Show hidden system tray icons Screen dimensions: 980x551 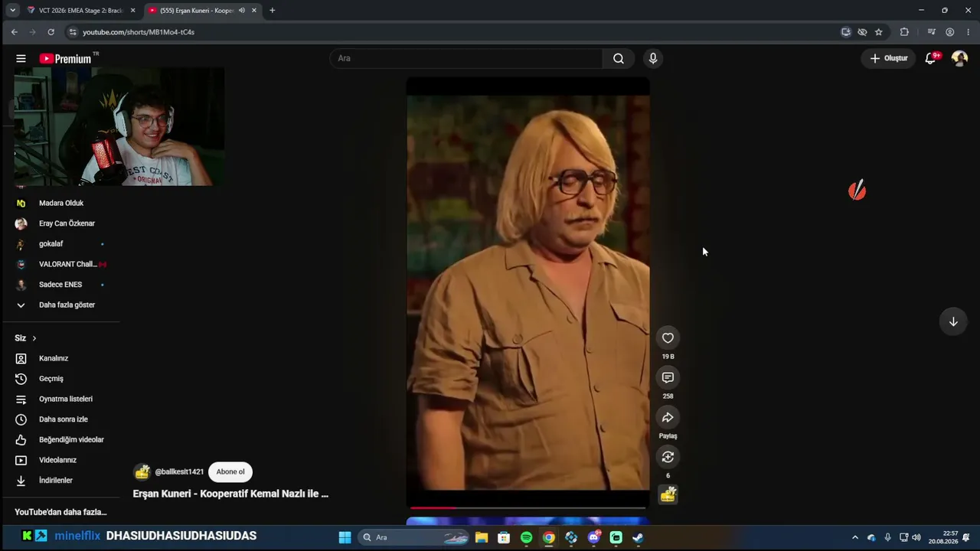(x=855, y=537)
